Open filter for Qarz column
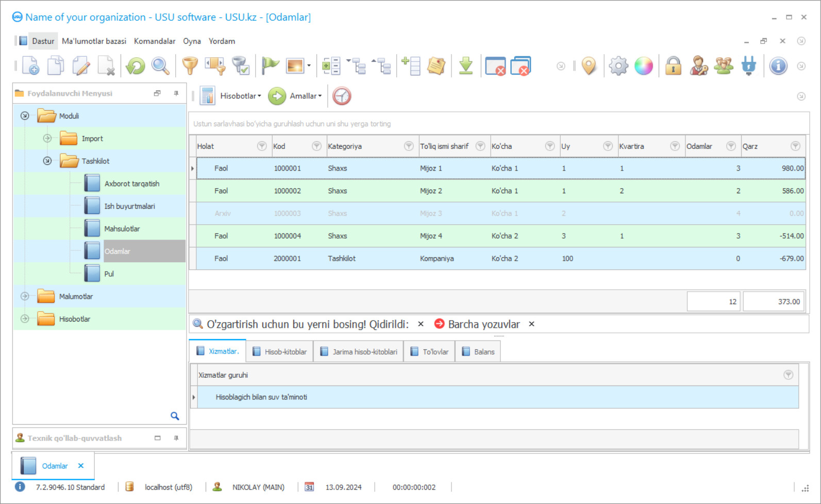The image size is (821, 504). pos(795,146)
